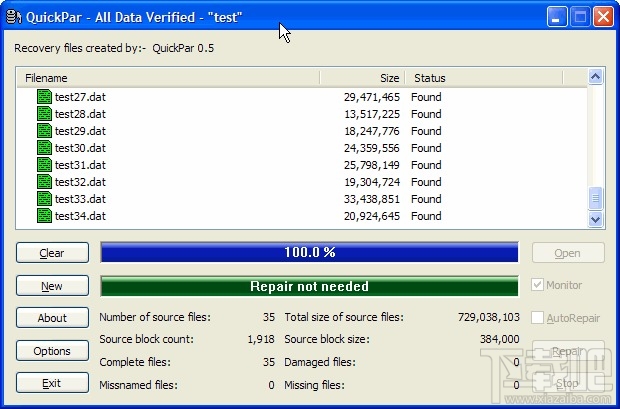Click the size value 20,924,645
This screenshot has width=620, height=409.
tap(372, 216)
